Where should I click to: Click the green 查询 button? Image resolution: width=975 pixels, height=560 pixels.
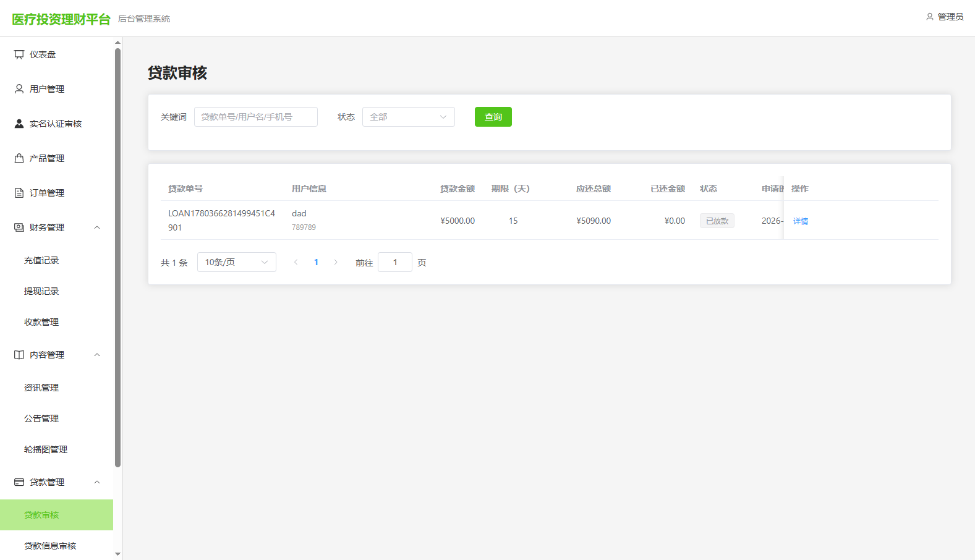point(493,117)
